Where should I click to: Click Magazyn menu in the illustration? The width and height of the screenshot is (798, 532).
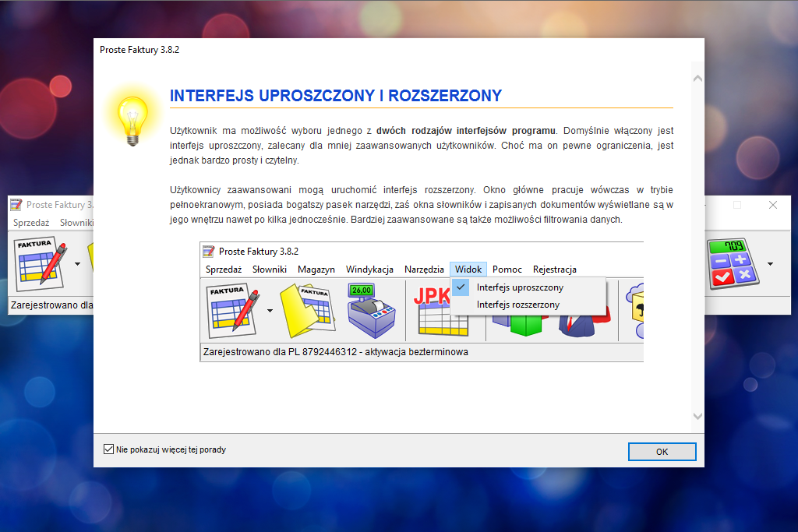[316, 270]
